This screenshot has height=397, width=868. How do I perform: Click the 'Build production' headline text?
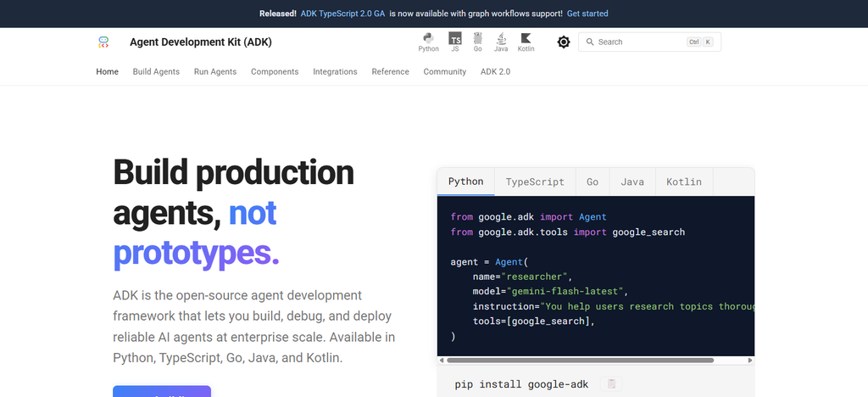pyautogui.click(x=233, y=172)
